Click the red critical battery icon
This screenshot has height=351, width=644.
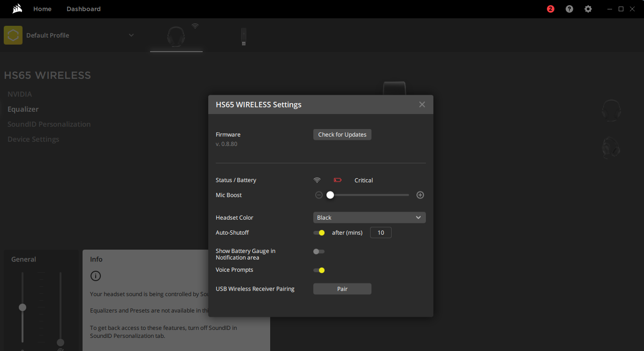[x=337, y=180]
